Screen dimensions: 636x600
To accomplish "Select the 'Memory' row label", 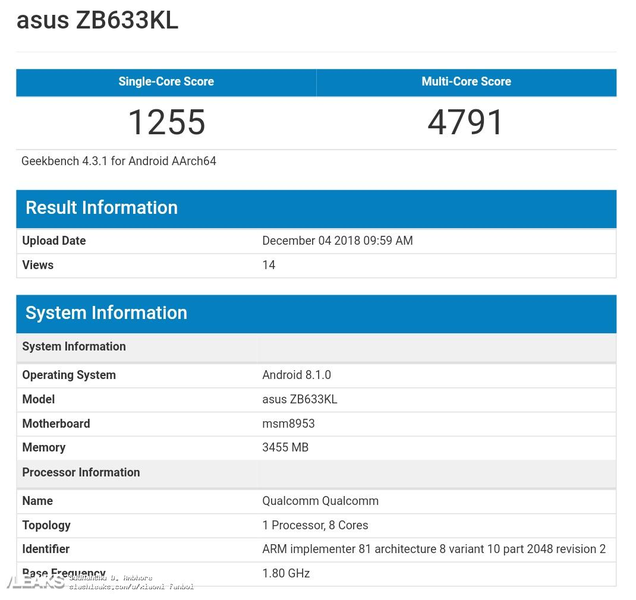I will 44,447.
